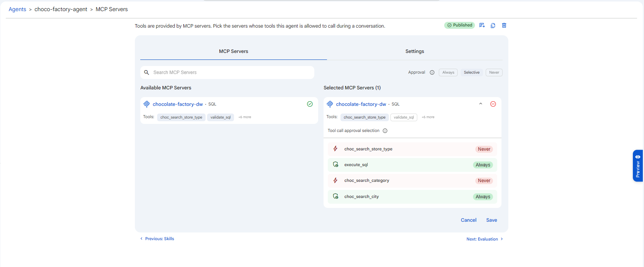Click lightning icon beside choc_search_category

335,180
